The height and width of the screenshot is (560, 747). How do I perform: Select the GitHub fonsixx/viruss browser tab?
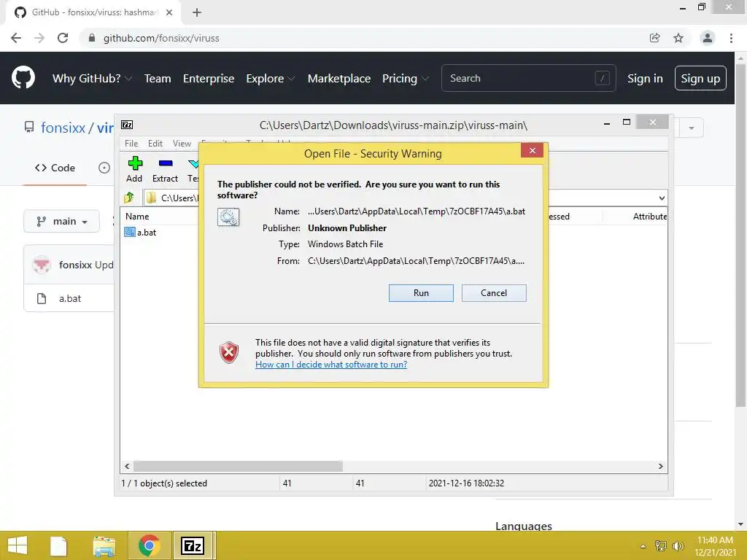(93, 12)
